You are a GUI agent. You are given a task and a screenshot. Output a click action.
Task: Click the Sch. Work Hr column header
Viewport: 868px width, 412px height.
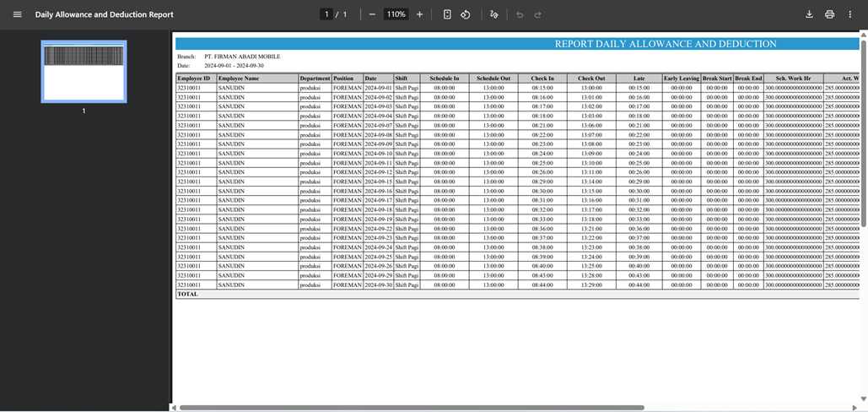click(793, 79)
